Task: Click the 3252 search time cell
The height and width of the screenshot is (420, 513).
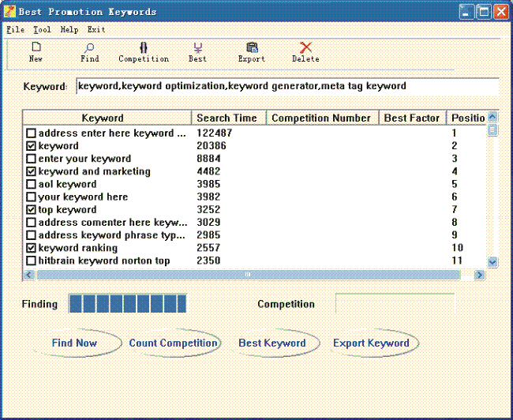Action: (208, 209)
